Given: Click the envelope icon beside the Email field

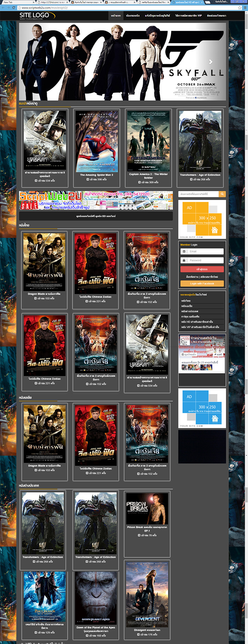Looking at the screenshot, I should 184,251.
